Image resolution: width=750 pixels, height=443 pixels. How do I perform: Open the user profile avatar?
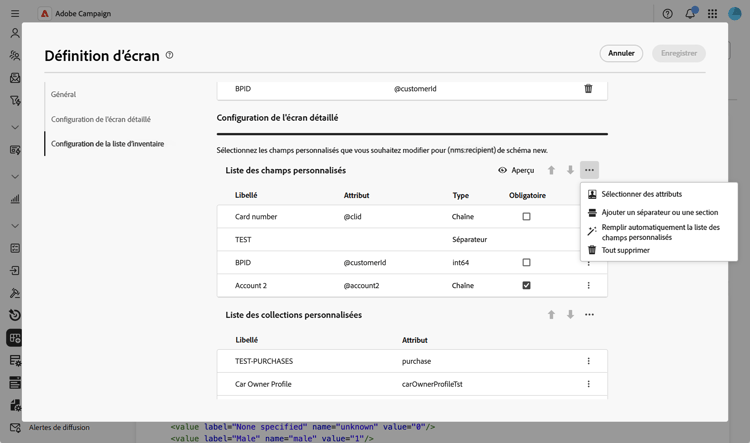734,13
